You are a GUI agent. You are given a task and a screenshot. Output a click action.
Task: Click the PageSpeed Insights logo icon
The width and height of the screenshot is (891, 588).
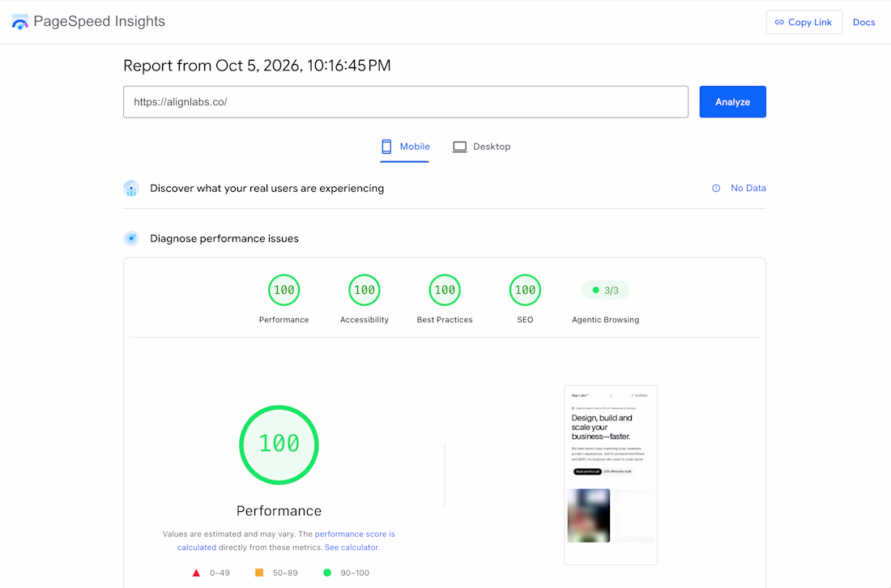tap(20, 22)
